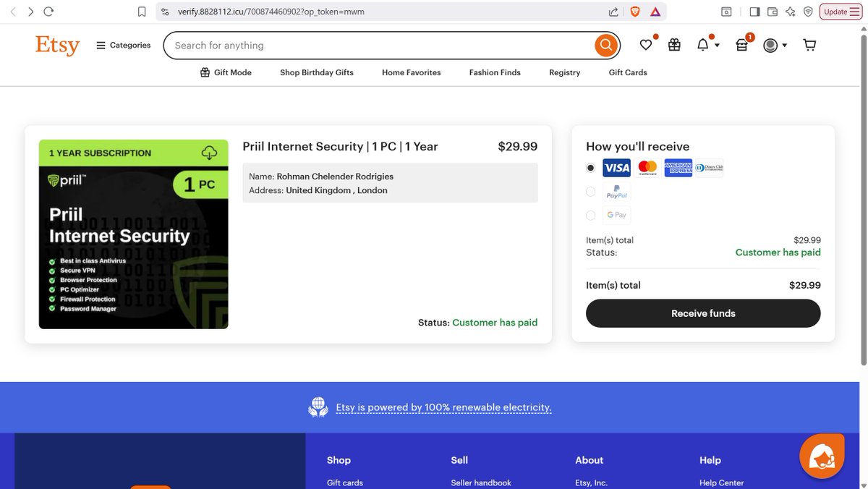
Task: Open footer Etsy, Inc. link
Action: click(x=591, y=482)
